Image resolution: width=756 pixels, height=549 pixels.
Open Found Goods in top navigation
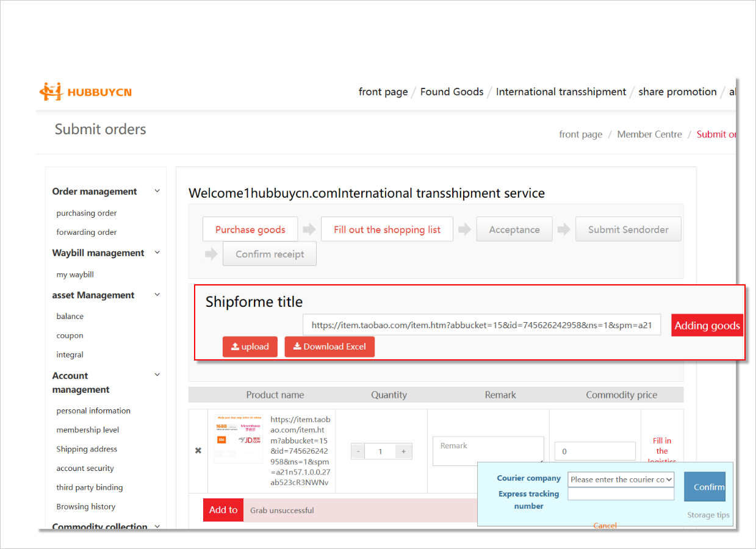(452, 92)
